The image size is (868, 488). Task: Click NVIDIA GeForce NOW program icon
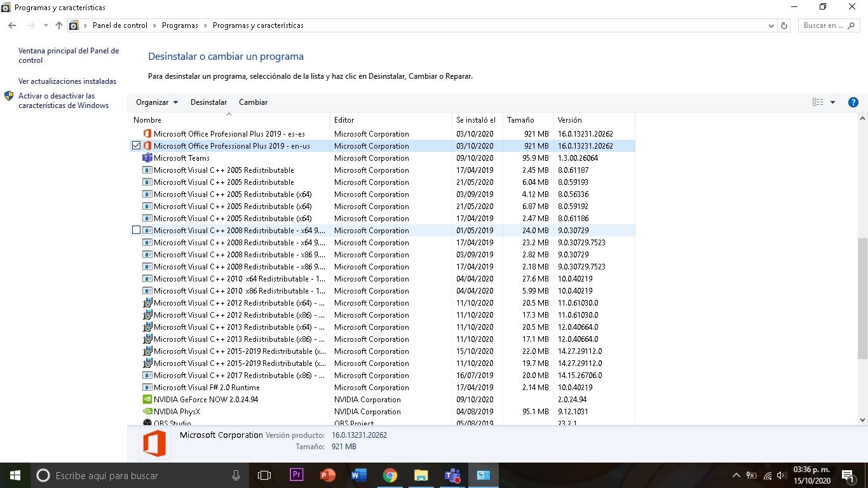point(147,399)
